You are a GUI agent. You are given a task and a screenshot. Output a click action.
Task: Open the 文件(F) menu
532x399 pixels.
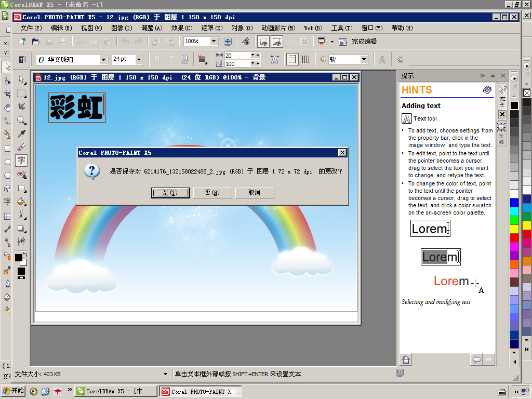(31, 28)
